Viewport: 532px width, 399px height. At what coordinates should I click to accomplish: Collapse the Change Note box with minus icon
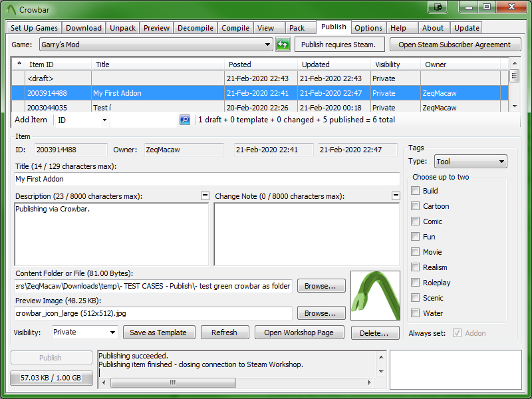(396, 196)
